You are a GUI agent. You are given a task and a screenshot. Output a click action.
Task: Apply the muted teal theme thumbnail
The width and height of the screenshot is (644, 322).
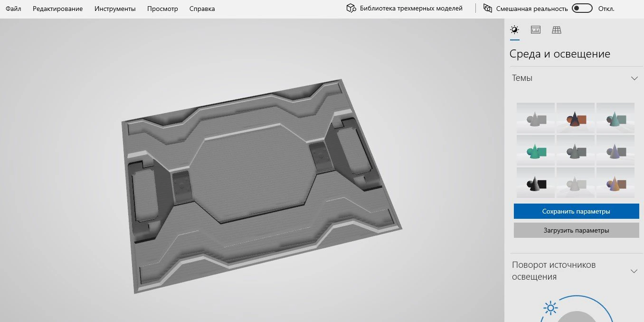click(x=616, y=118)
